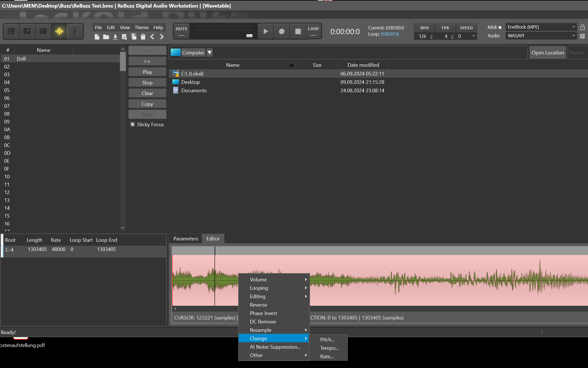
Task: Expand the Volume submenu
Action: (x=274, y=280)
